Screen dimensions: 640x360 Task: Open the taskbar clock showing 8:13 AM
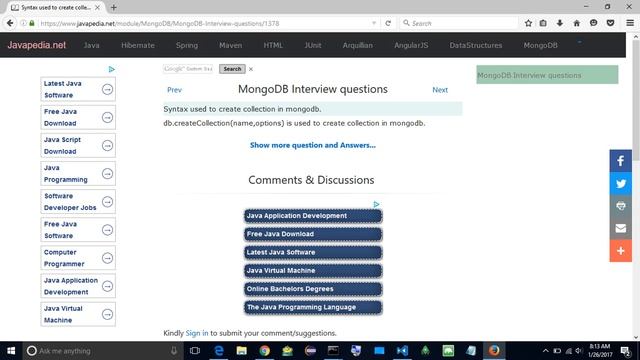(600, 351)
